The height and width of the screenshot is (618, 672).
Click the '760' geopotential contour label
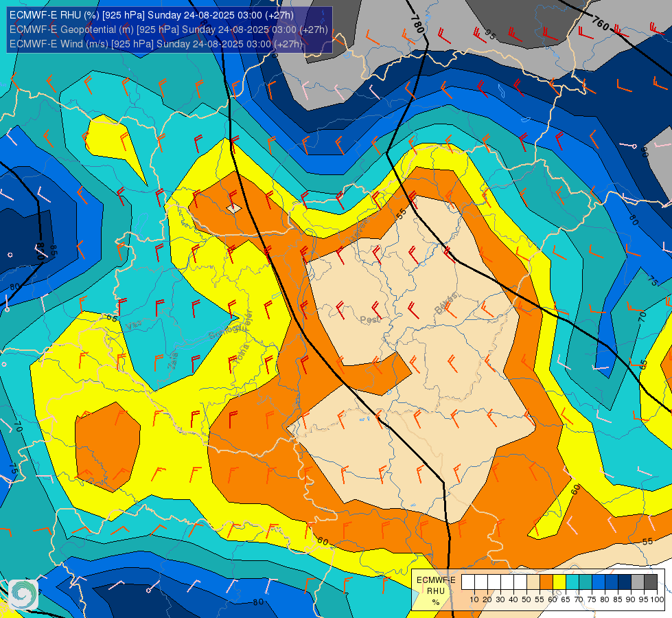(601, 23)
